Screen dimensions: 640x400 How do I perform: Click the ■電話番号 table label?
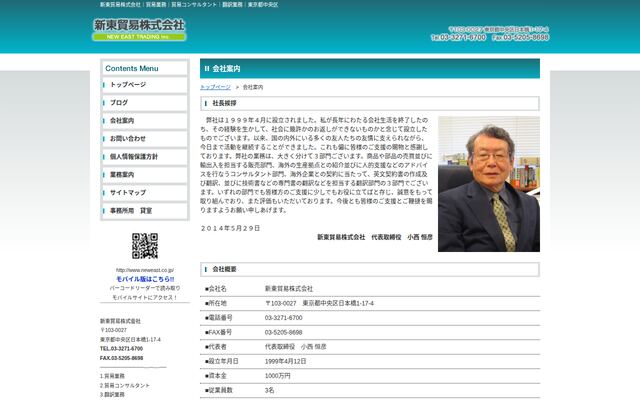pos(218,318)
